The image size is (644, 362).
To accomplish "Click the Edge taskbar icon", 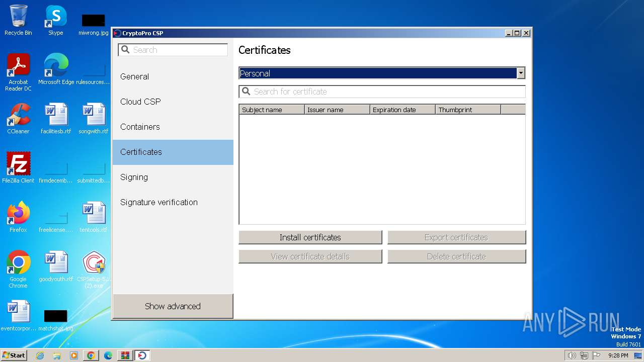I will pyautogui.click(x=108, y=355).
